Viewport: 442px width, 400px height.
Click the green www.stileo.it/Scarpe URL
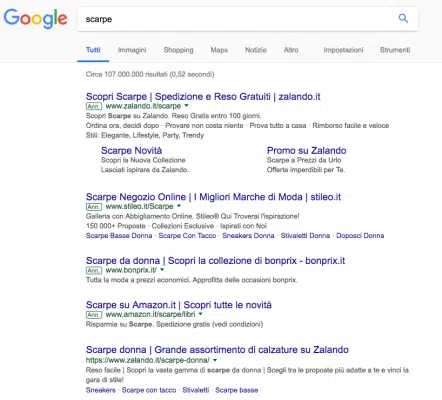[139, 206]
